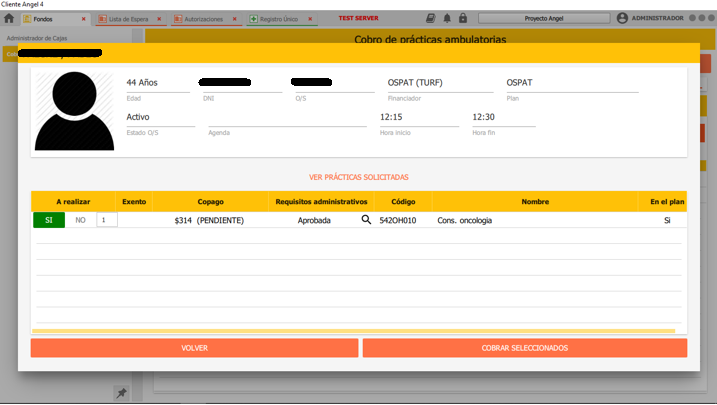Close the Registro Único tab
The width and height of the screenshot is (717, 405).
[309, 19]
